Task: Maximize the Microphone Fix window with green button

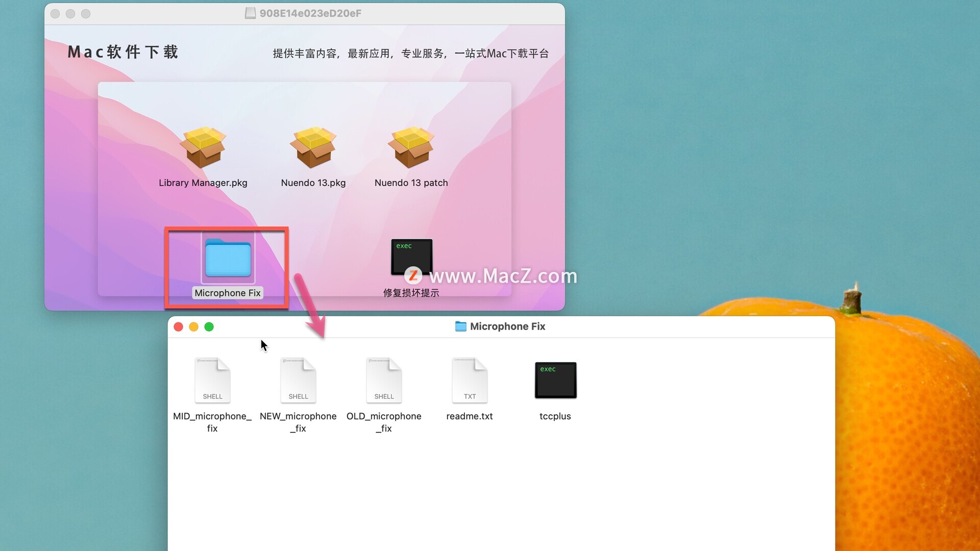Action: (209, 327)
